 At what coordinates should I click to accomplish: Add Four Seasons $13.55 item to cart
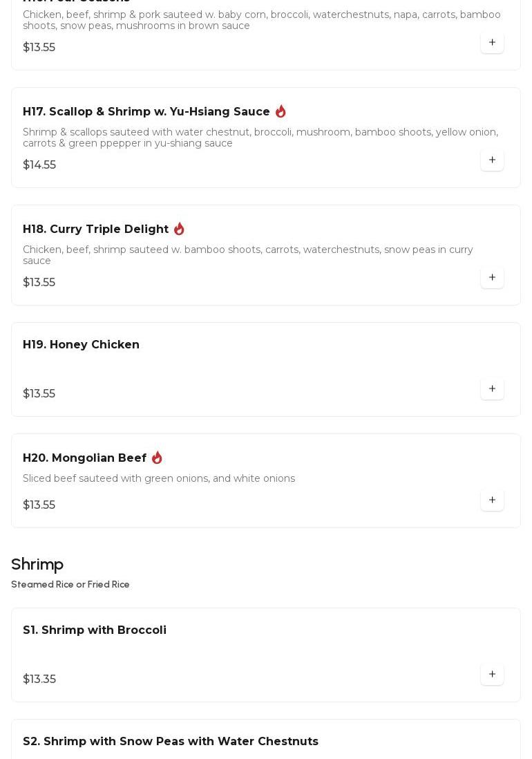tap(492, 43)
